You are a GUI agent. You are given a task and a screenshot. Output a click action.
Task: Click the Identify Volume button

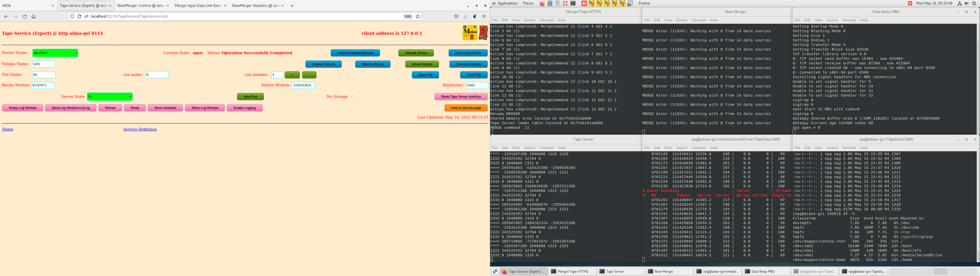click(x=372, y=64)
